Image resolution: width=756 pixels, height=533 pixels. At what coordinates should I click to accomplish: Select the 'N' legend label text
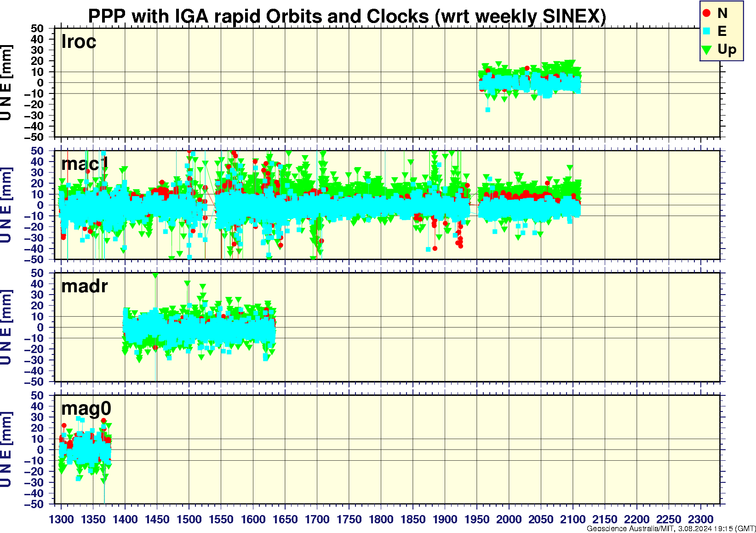click(x=722, y=13)
